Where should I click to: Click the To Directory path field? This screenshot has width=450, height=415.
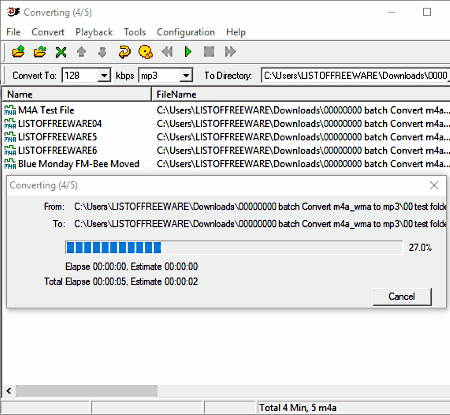356,76
